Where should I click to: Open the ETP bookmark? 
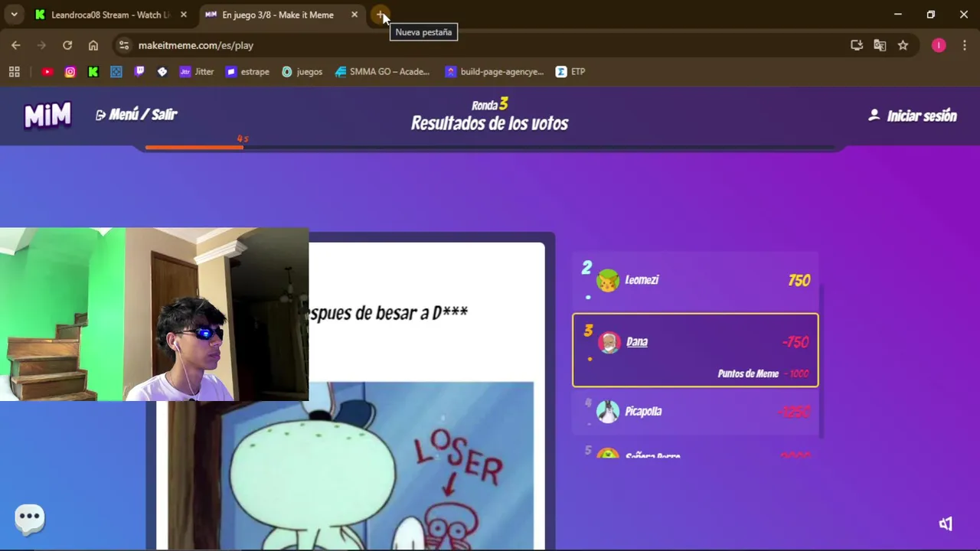(x=570, y=72)
